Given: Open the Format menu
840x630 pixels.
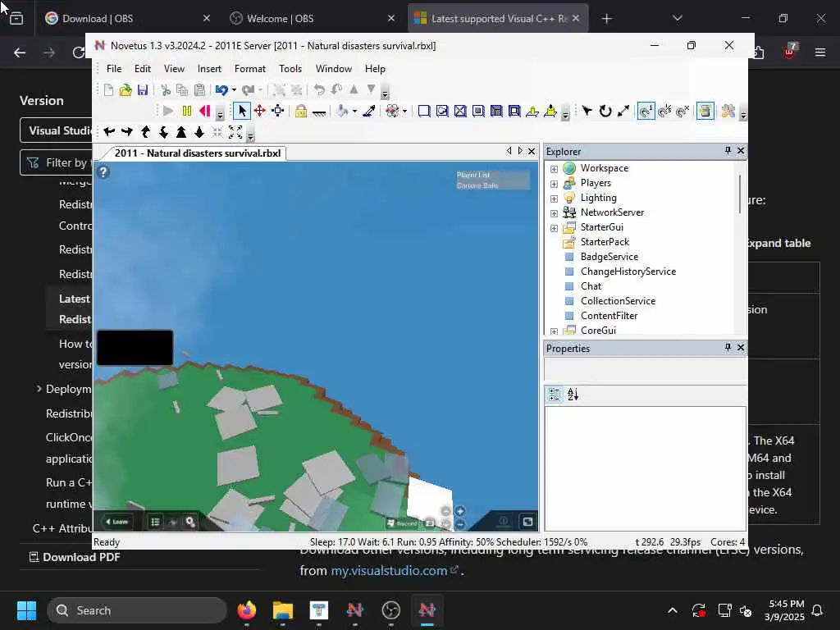Looking at the screenshot, I should (x=249, y=69).
